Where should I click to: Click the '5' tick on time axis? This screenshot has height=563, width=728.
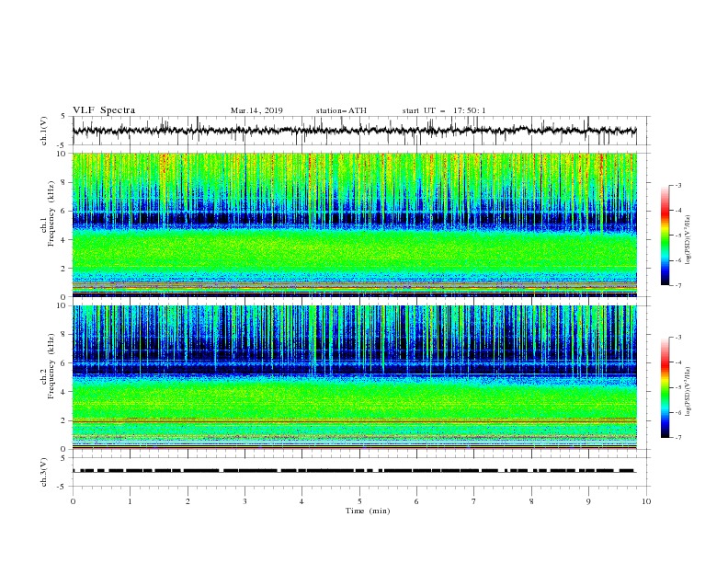(x=359, y=501)
